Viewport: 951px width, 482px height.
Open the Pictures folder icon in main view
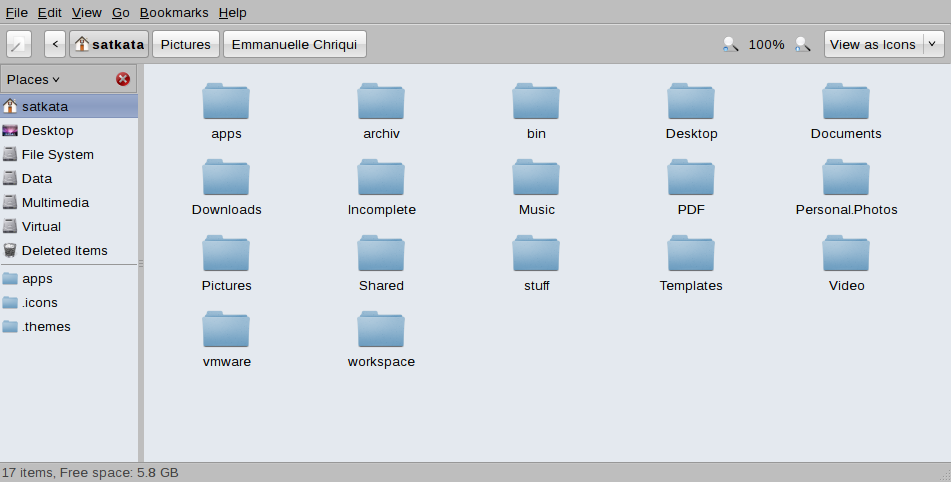[x=226, y=253]
